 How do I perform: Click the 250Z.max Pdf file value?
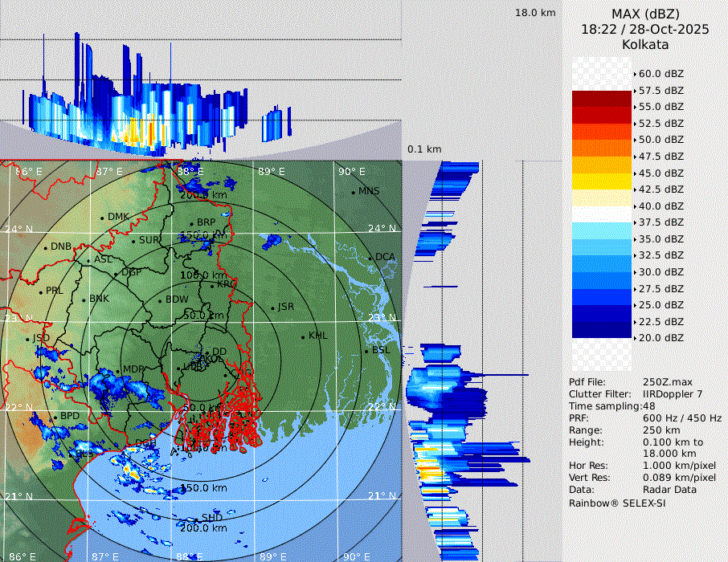click(x=664, y=382)
